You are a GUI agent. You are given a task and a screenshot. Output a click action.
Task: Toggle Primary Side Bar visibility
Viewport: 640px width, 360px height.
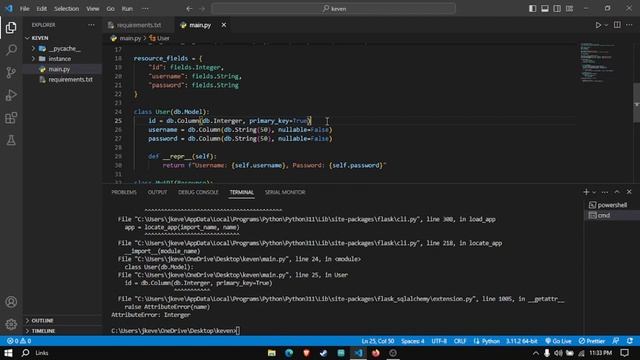[533, 9]
